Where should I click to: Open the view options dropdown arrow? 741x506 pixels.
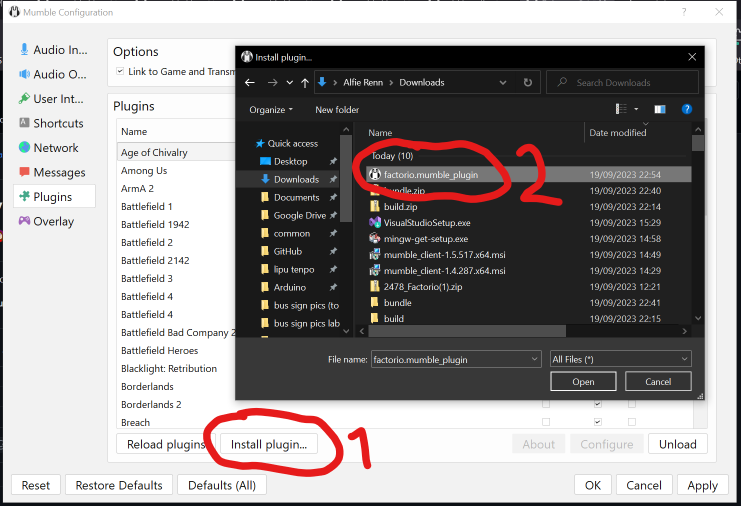(636, 109)
